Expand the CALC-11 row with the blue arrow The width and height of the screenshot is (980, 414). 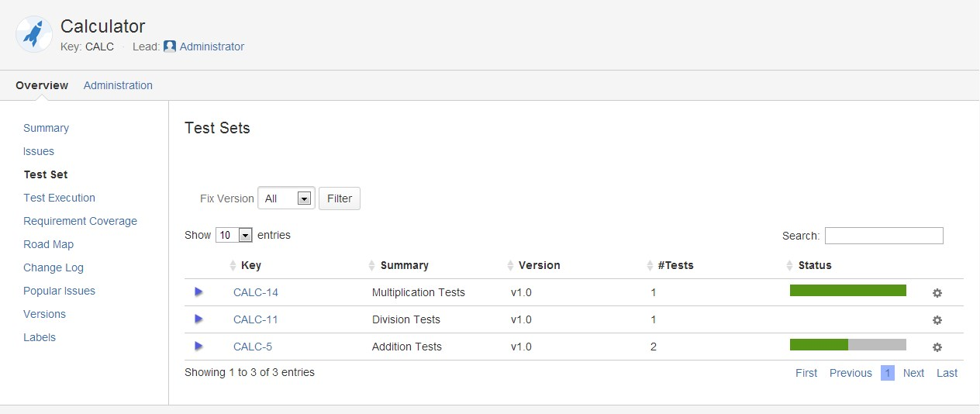199,319
